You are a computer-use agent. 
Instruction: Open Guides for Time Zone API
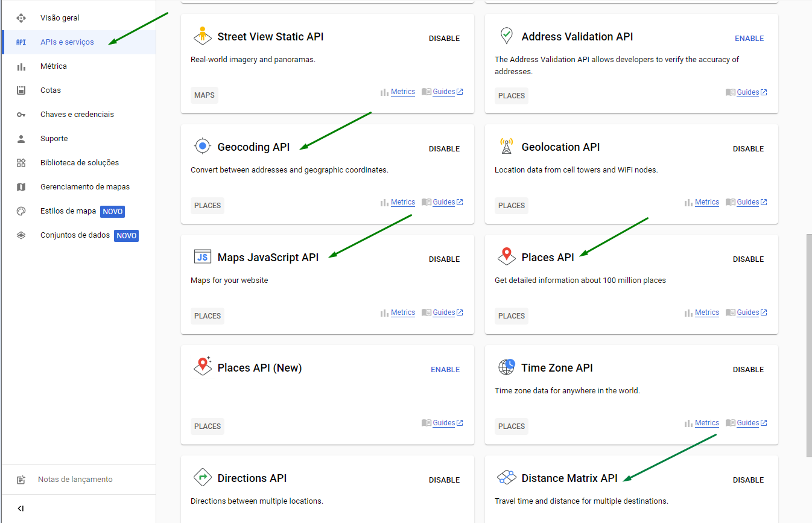click(748, 423)
